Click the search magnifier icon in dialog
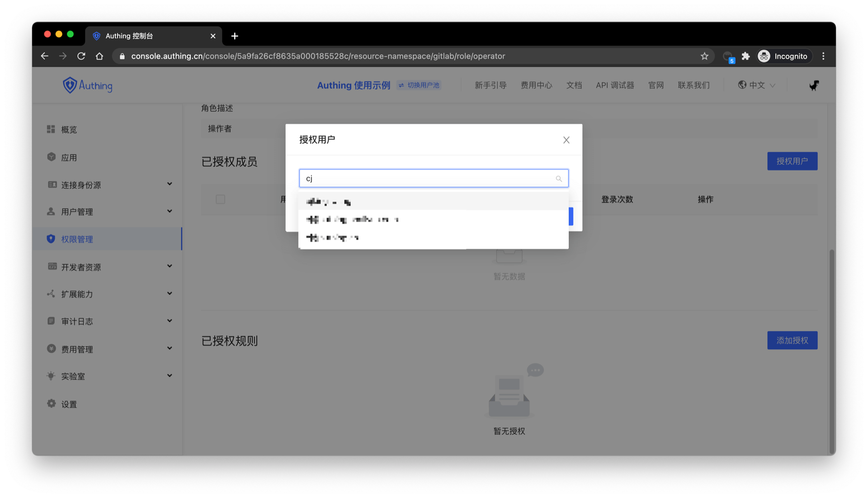 [x=559, y=179]
